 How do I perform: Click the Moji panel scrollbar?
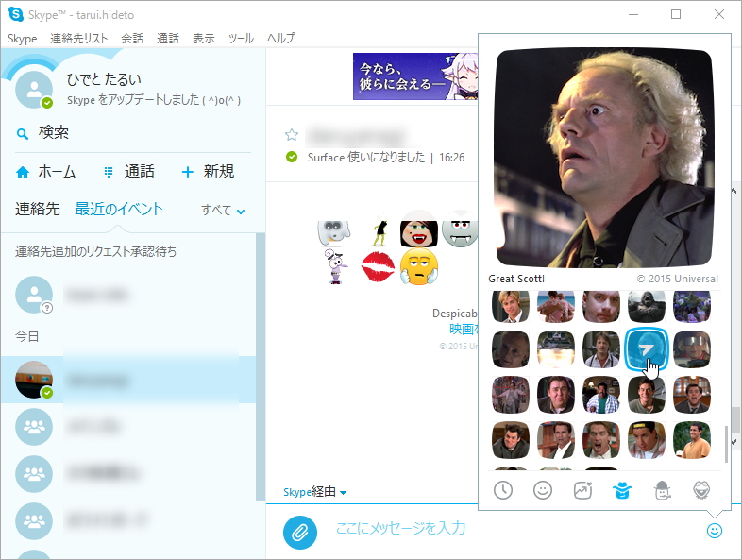tap(726, 444)
